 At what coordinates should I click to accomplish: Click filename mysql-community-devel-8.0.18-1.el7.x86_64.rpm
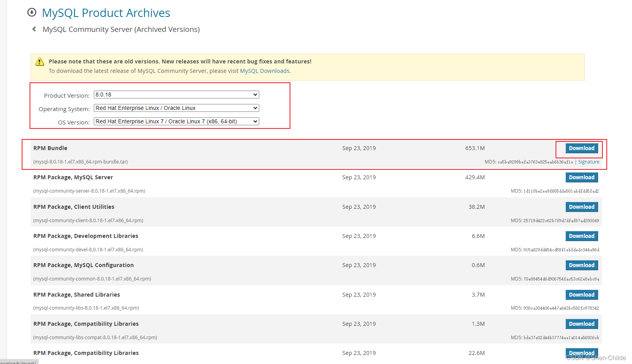pyautogui.click(x=88, y=250)
